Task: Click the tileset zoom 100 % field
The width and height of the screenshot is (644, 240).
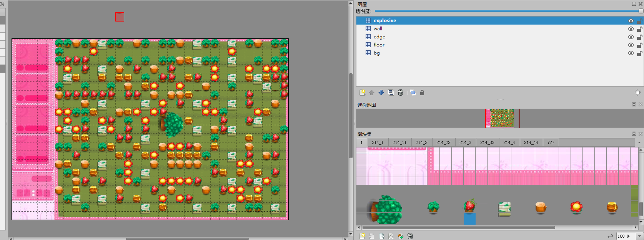Action: [x=626, y=236]
